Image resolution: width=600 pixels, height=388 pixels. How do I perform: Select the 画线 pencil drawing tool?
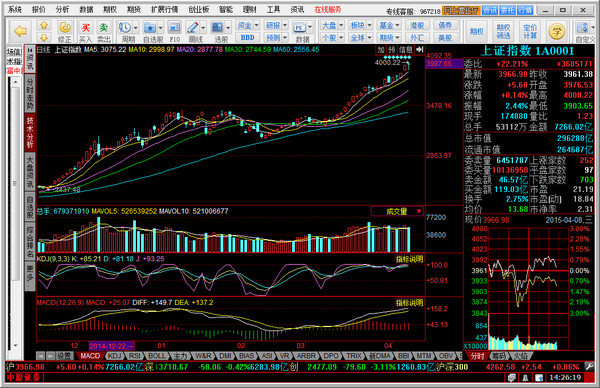pos(192,28)
